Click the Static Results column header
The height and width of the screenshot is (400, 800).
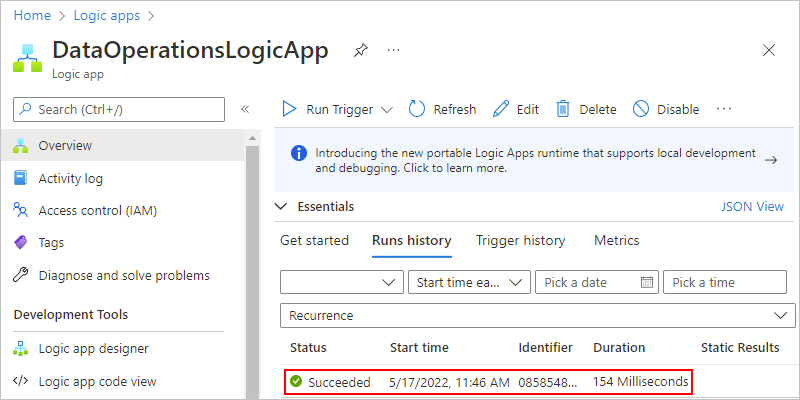(740, 348)
